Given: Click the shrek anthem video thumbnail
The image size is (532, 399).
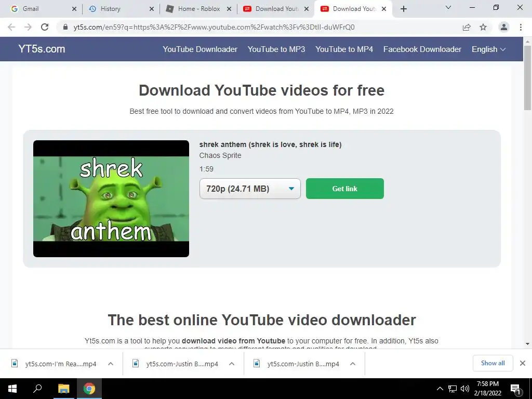Looking at the screenshot, I should click(x=111, y=198).
